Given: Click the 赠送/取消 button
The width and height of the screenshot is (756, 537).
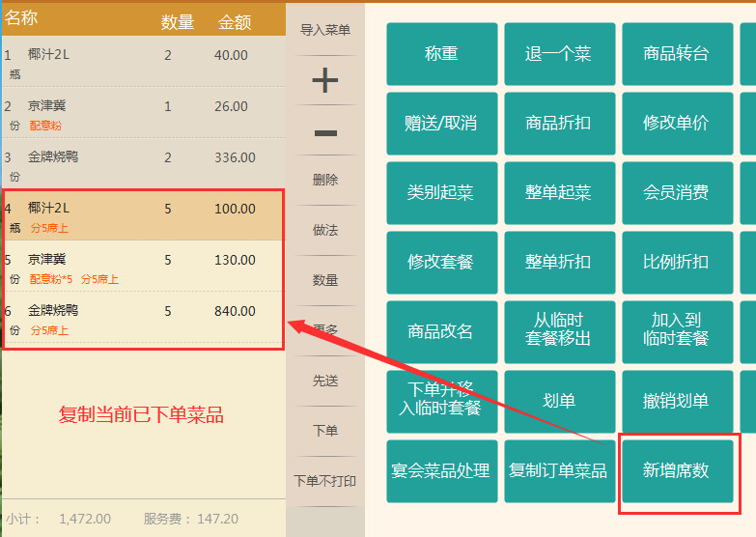Looking at the screenshot, I should click(x=441, y=124).
